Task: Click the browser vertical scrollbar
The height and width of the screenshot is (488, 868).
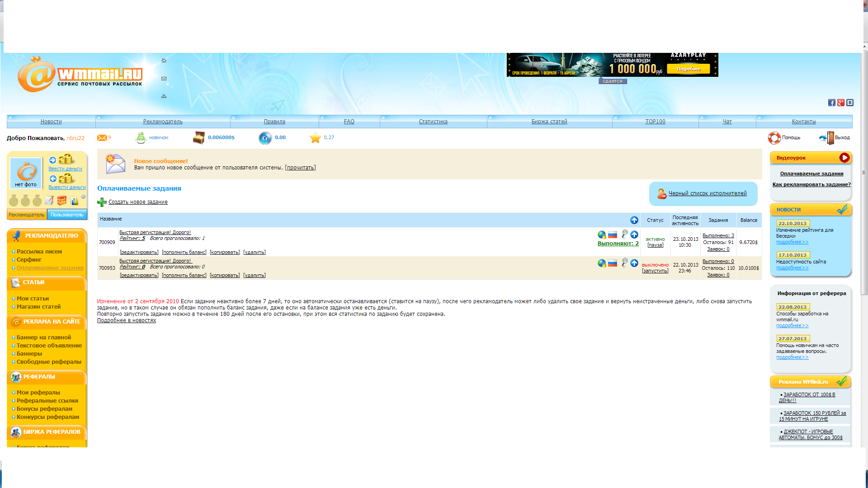Action: pyautogui.click(x=864, y=172)
